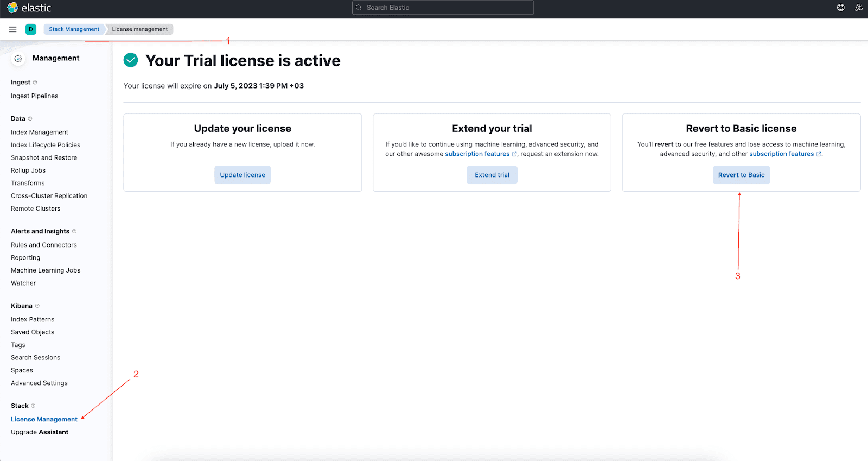Click the Management gear icon
The height and width of the screenshot is (461, 868).
(18, 59)
